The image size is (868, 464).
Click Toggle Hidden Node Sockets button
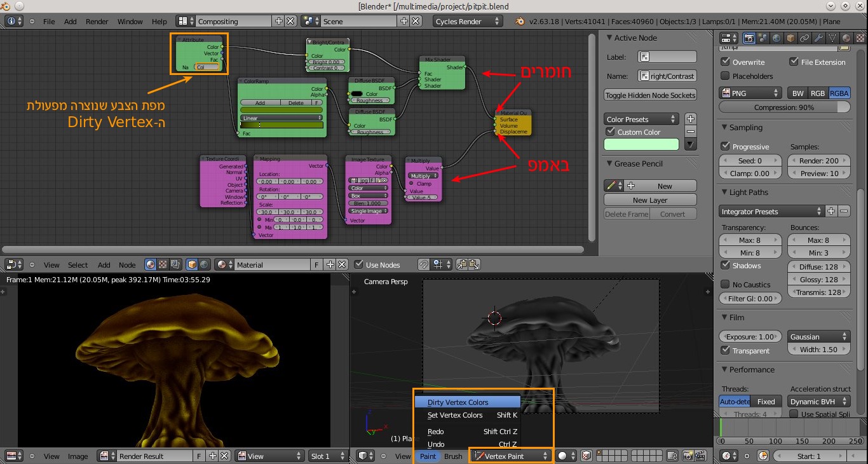tap(650, 95)
